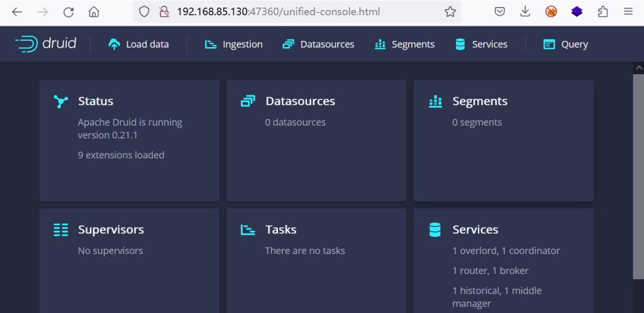The image size is (644, 313).
Task: Click the browser forward arrow
Action: [x=43, y=12]
